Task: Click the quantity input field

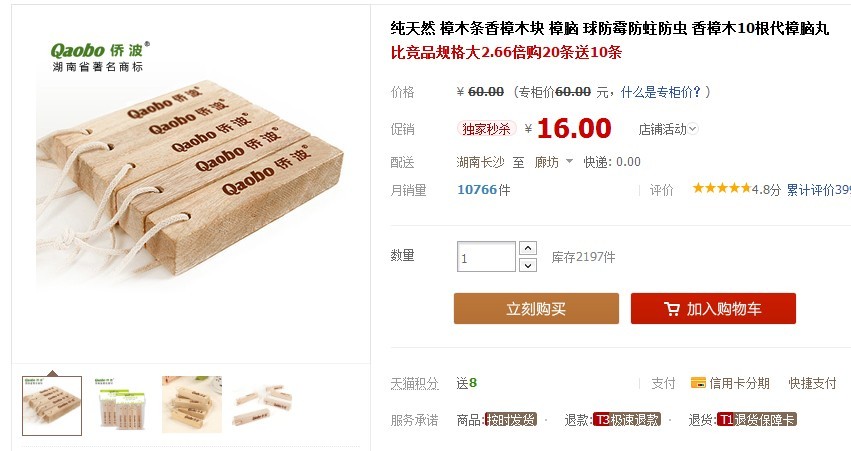Action: click(486, 257)
